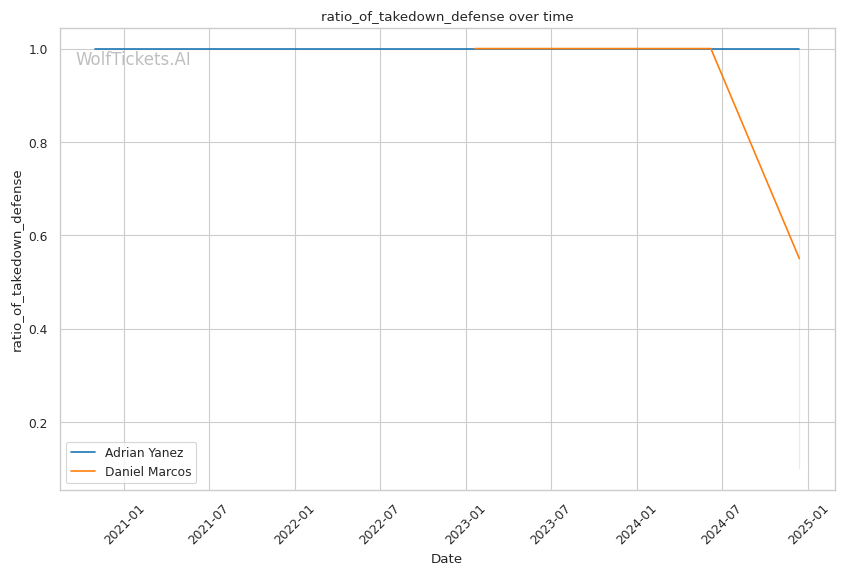
Task: Click the WolfTickets.AI watermark
Action: pos(133,60)
